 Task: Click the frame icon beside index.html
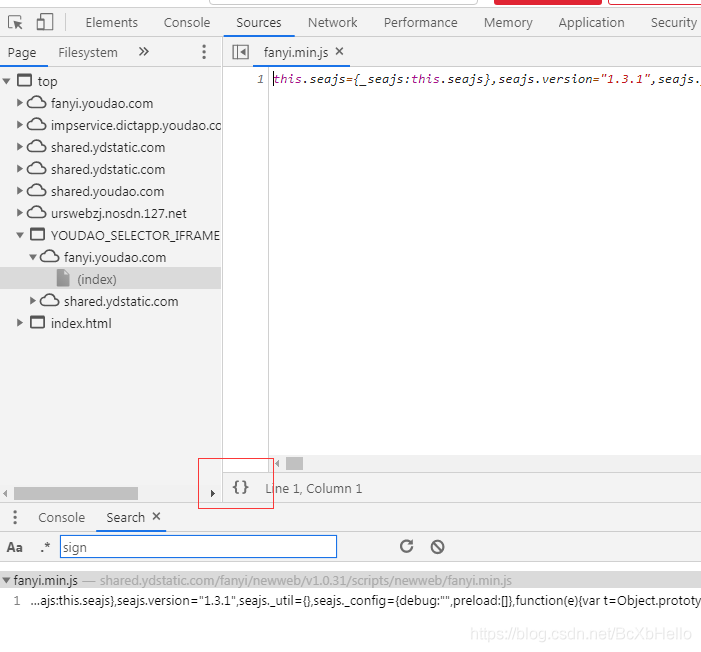[38, 322]
